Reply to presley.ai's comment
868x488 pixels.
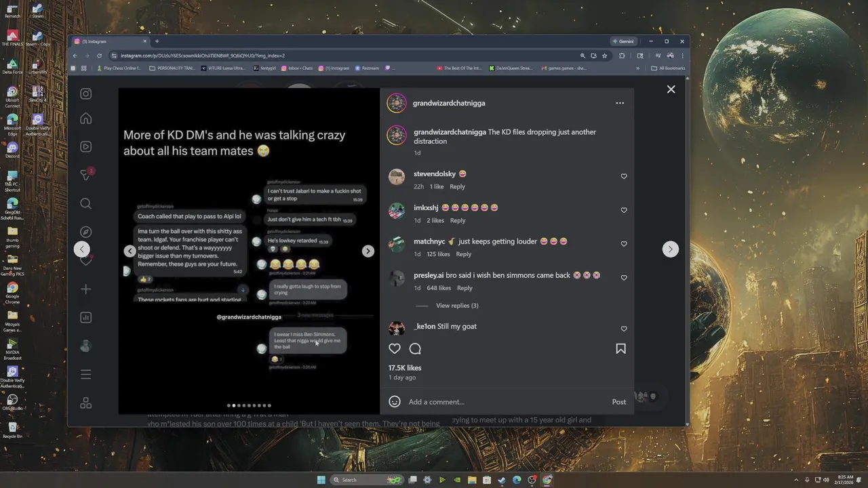click(465, 288)
